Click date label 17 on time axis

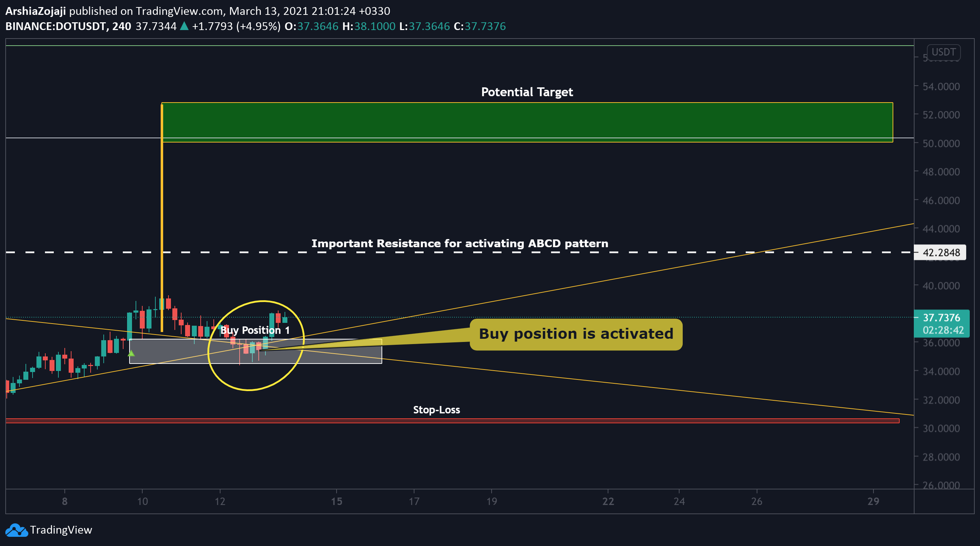(414, 501)
